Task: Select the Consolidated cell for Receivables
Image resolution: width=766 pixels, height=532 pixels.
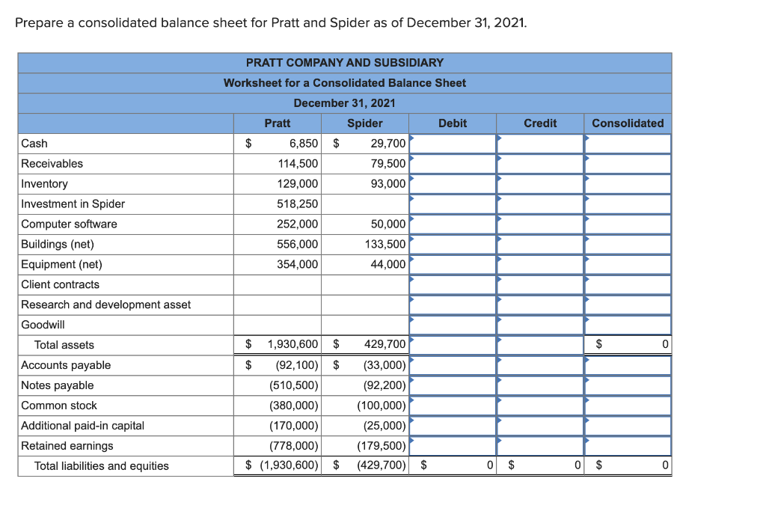Action: [x=627, y=163]
